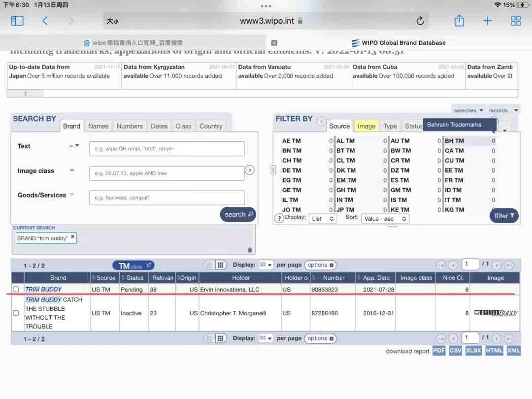Image resolution: width=532 pixels, height=399 pixels.
Task: Open the TM view button
Action: 133,266
